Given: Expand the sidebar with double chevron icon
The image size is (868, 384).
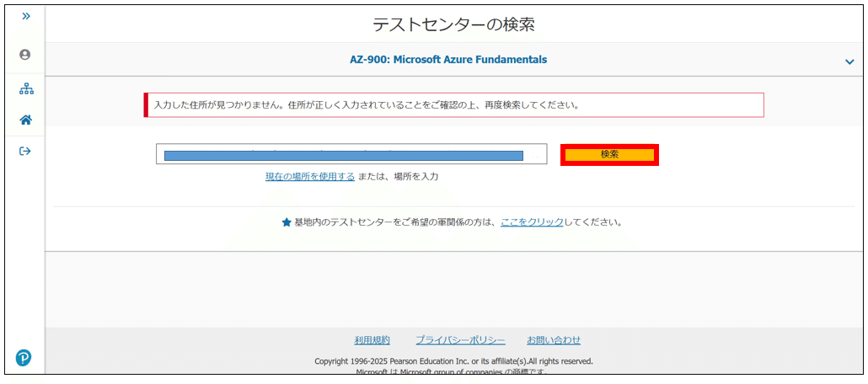Looking at the screenshot, I should 25,16.
